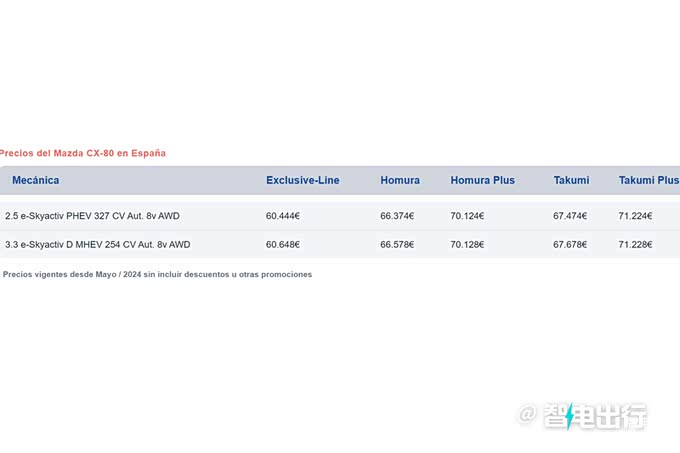Select the 66.578€ price cell
The height and width of the screenshot is (453, 680).
tap(397, 244)
